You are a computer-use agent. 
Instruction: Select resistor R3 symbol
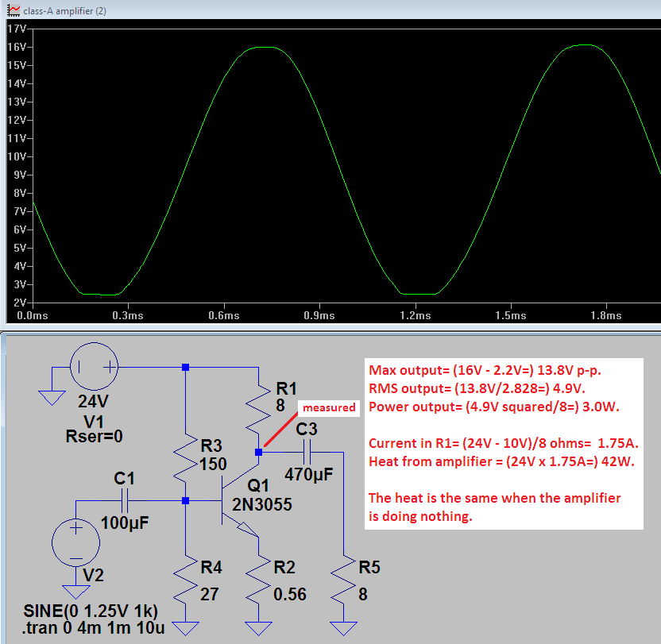(185, 457)
